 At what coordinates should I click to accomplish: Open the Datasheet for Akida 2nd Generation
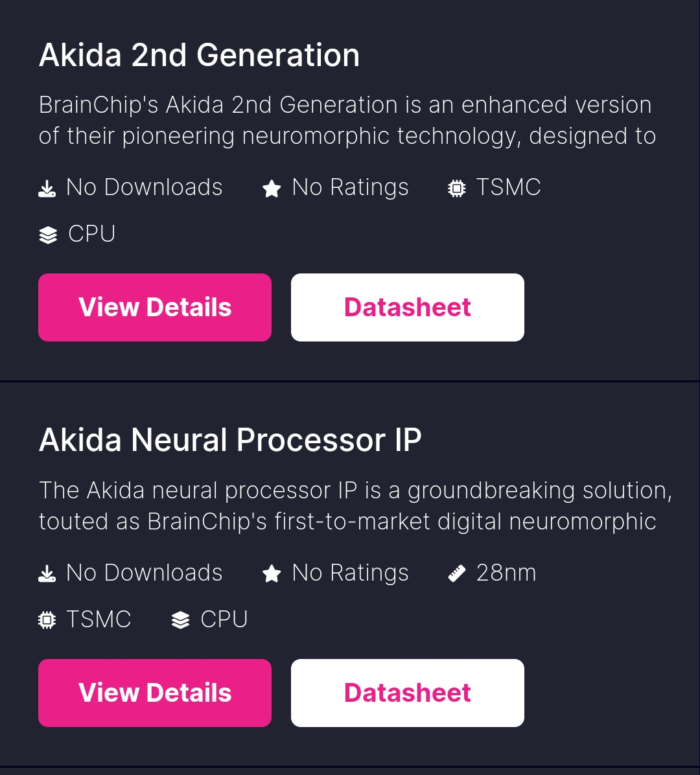407,307
